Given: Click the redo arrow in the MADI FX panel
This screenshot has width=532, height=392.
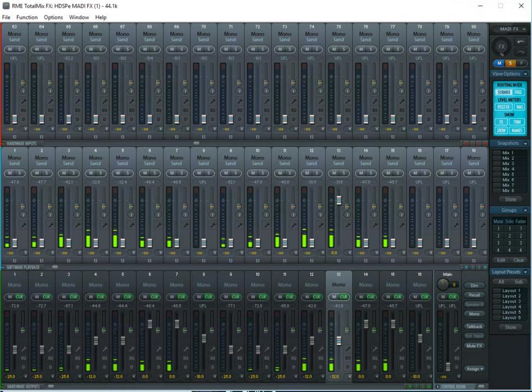Looking at the screenshot, I should [521, 52].
